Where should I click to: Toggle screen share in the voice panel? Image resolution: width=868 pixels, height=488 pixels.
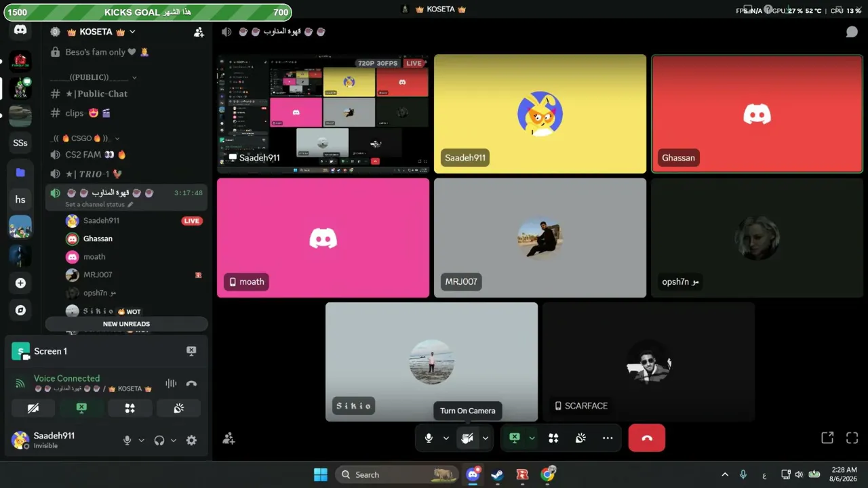point(81,408)
